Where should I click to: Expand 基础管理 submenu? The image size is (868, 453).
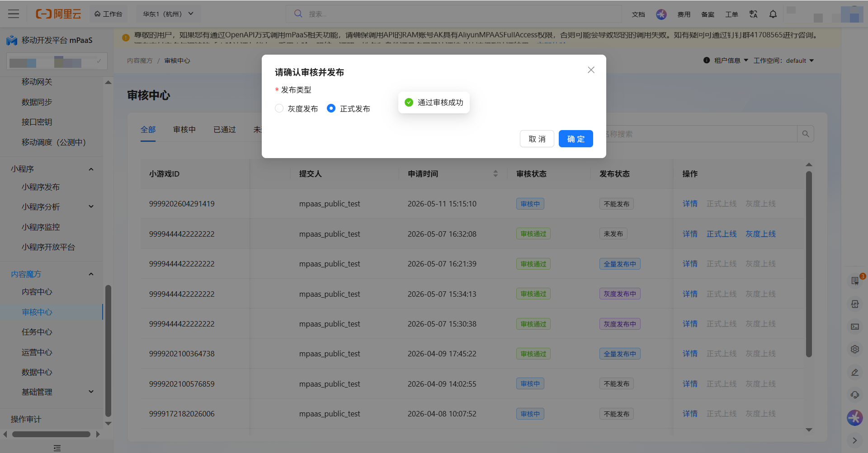click(91, 392)
